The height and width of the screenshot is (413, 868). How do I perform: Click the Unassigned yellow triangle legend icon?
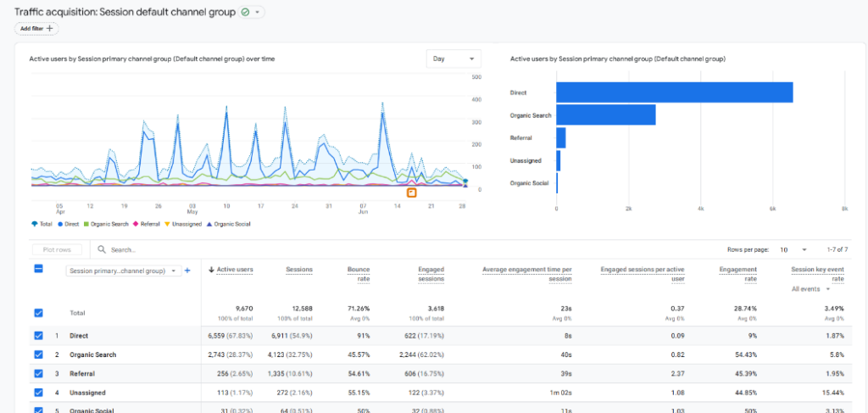click(168, 224)
